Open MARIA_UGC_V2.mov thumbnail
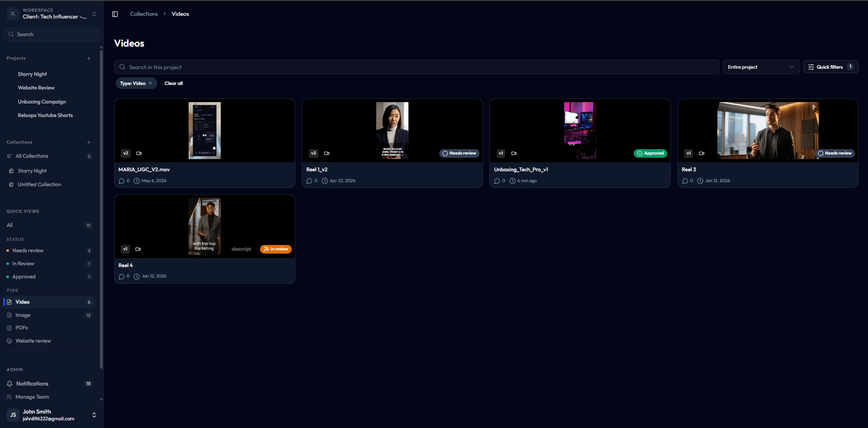Viewport: 868px width, 428px height. 204,131
